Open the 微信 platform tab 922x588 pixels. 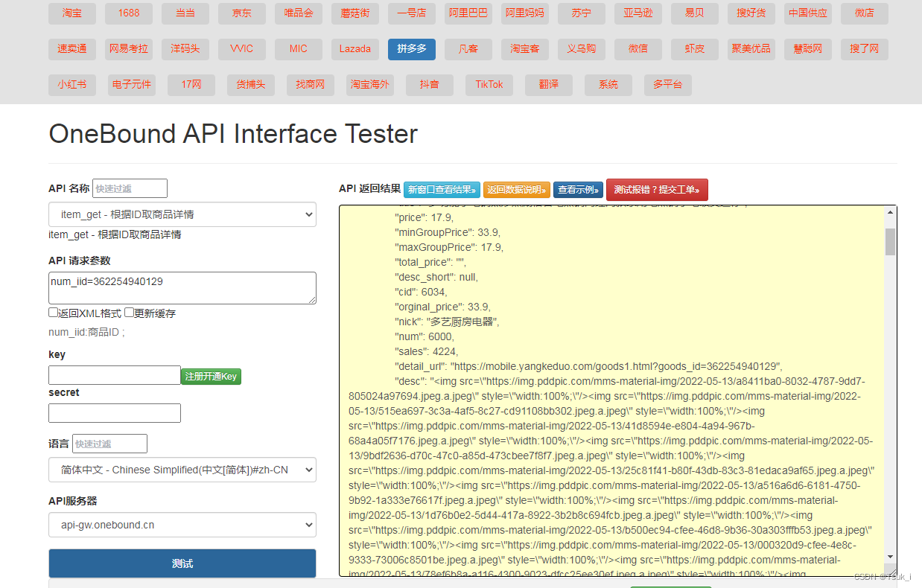click(638, 49)
